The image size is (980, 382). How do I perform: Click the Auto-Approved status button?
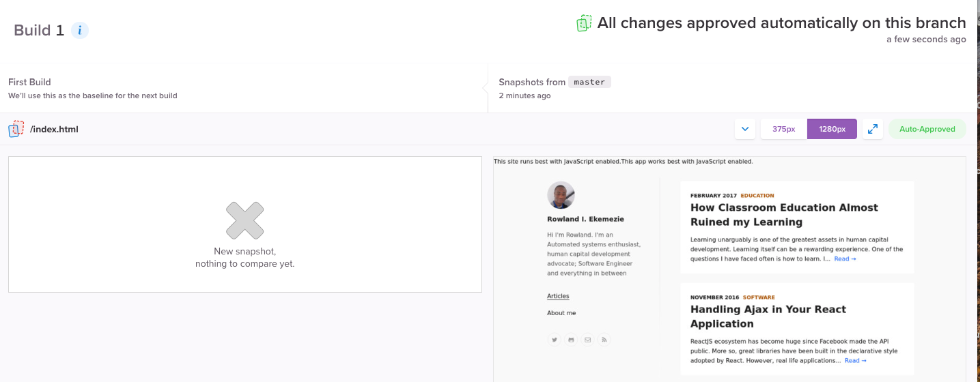click(x=927, y=129)
